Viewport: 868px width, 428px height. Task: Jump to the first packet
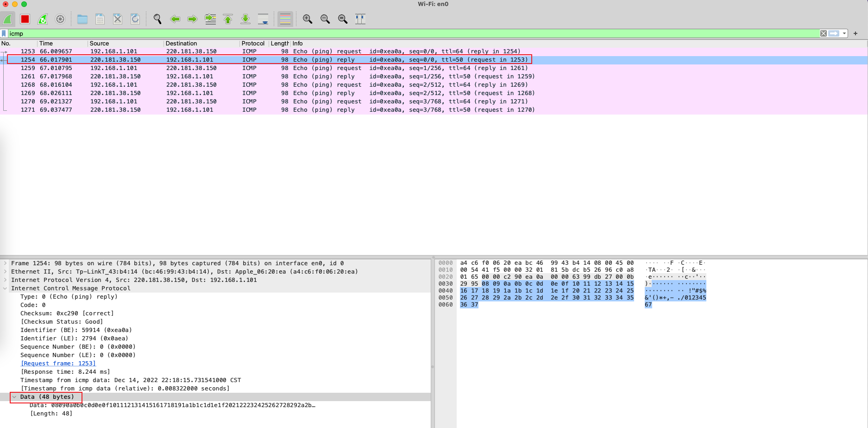228,19
